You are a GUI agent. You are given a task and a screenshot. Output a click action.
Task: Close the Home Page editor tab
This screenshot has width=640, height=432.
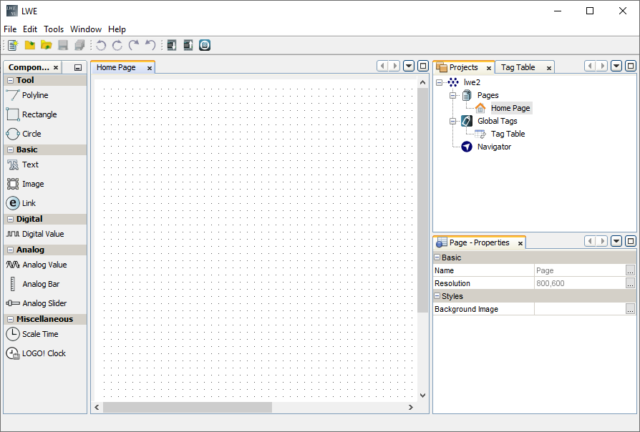pyautogui.click(x=149, y=67)
